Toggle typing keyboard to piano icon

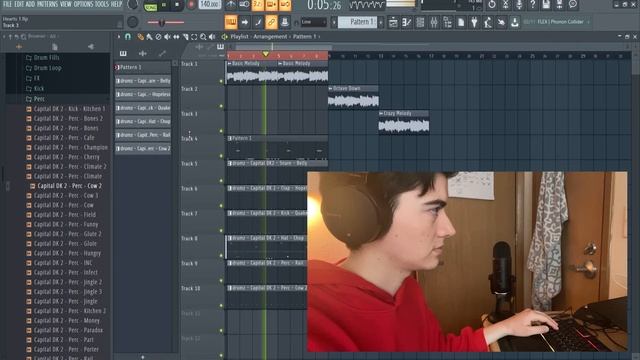coord(231,22)
